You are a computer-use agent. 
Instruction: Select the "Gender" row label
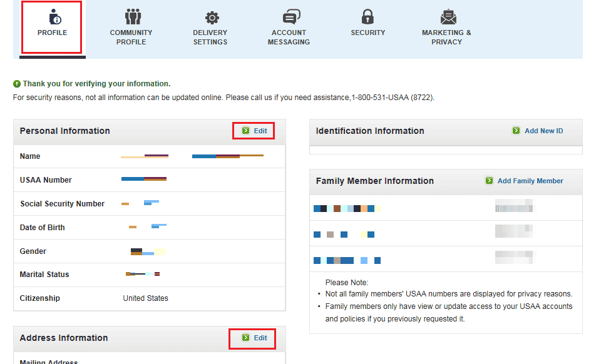[33, 251]
